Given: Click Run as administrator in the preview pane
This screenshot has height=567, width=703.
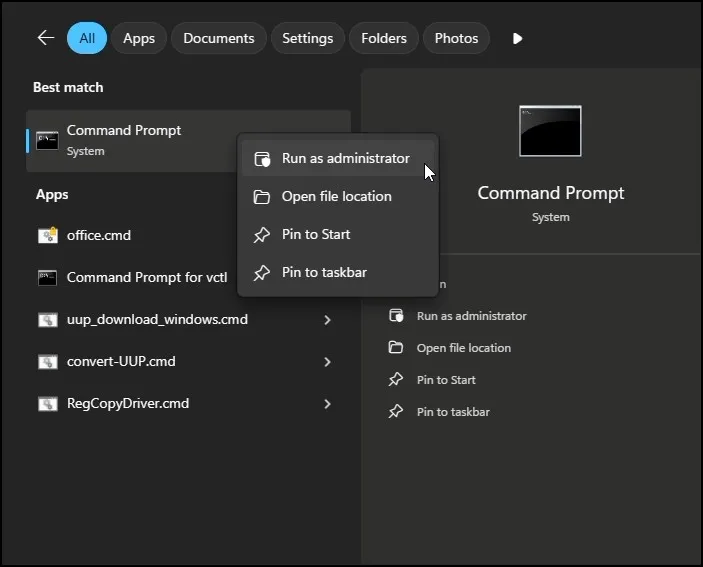Looking at the screenshot, I should click(471, 316).
